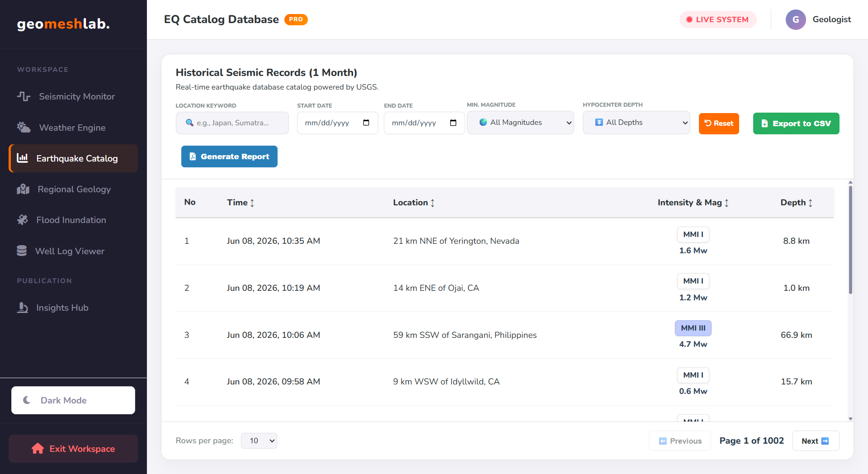Sort records by Depth column
The width and height of the screenshot is (868, 474).
797,203
